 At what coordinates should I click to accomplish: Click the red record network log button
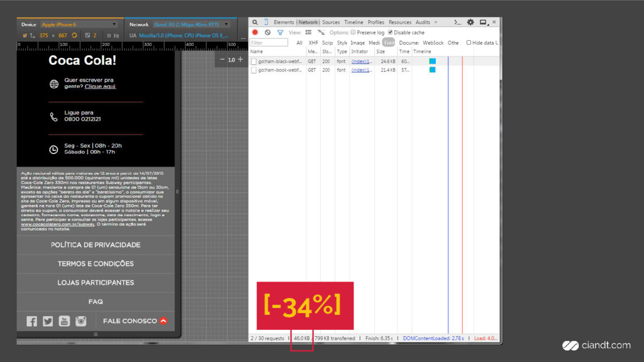point(255,32)
